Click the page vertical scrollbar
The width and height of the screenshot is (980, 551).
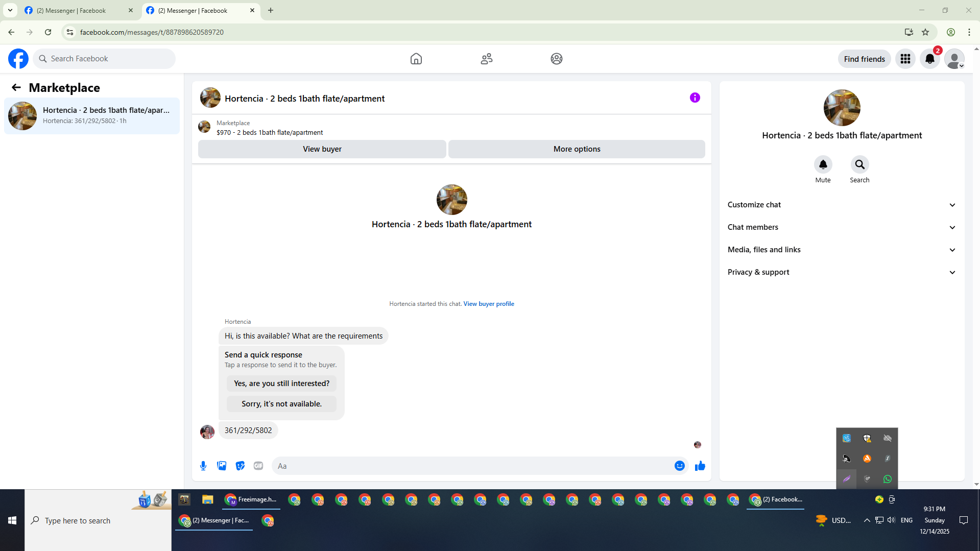(976, 266)
